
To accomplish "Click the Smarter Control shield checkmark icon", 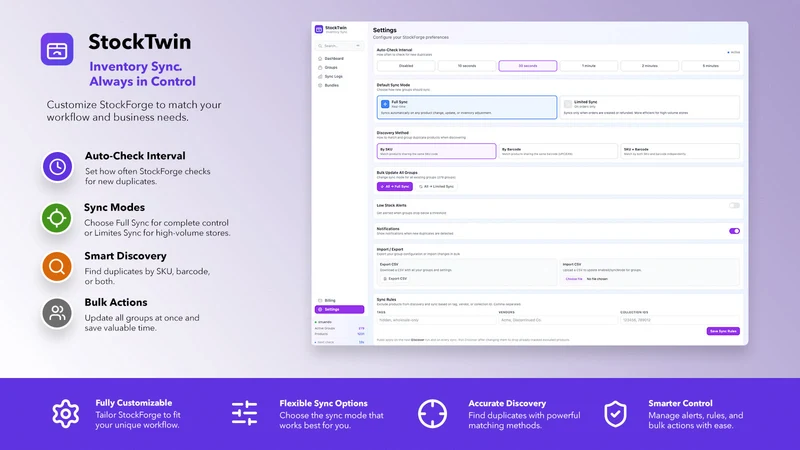I will coord(615,414).
